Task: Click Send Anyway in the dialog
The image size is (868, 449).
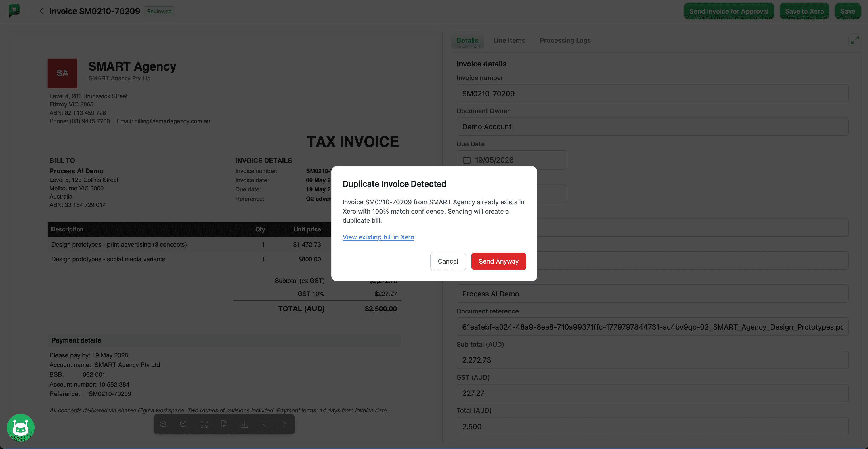Action: coord(498,261)
